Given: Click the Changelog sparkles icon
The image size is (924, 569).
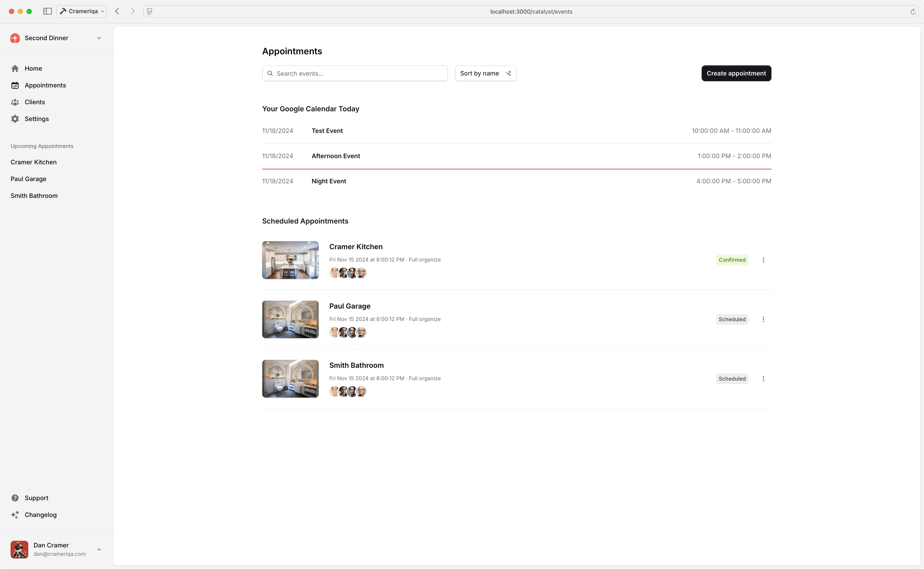Looking at the screenshot, I should pos(15,515).
